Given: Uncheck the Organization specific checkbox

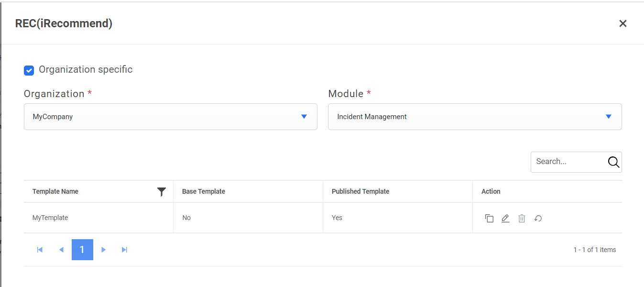Looking at the screenshot, I should point(29,70).
